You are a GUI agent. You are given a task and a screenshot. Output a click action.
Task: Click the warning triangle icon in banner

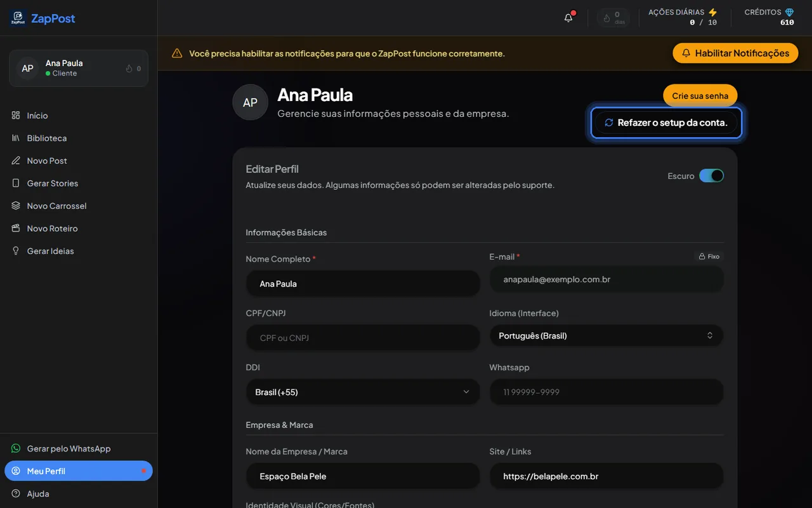[177, 53]
